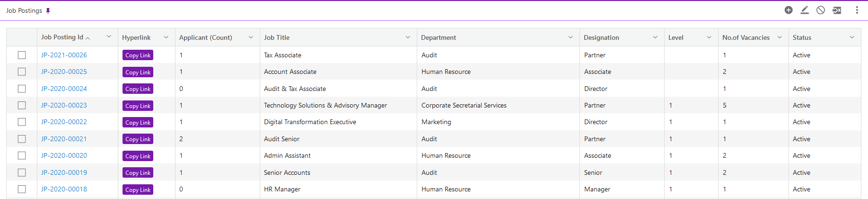Click the edit pencil icon in toolbar
The width and height of the screenshot is (868, 199).
point(805,10)
